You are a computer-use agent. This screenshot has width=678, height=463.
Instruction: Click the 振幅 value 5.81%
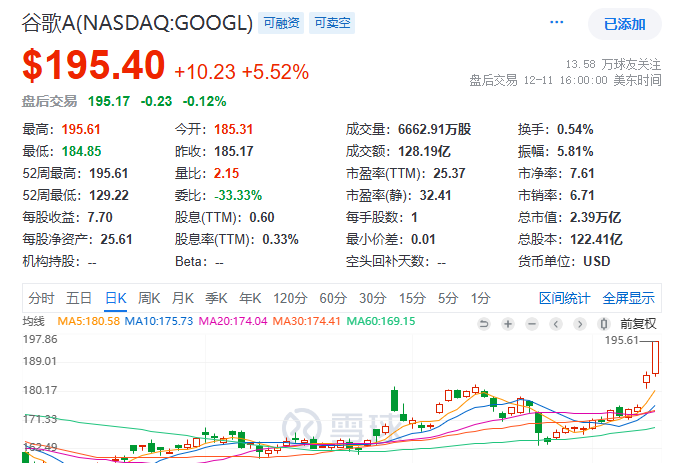pyautogui.click(x=575, y=151)
